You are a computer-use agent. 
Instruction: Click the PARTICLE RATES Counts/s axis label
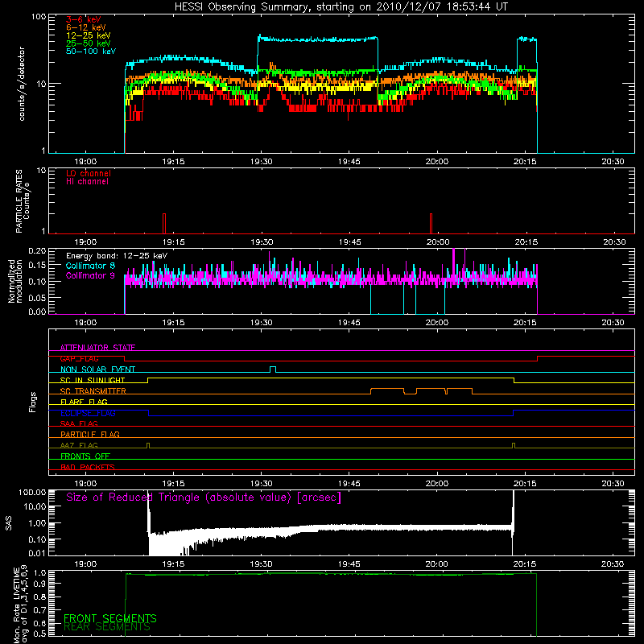(x=23, y=201)
